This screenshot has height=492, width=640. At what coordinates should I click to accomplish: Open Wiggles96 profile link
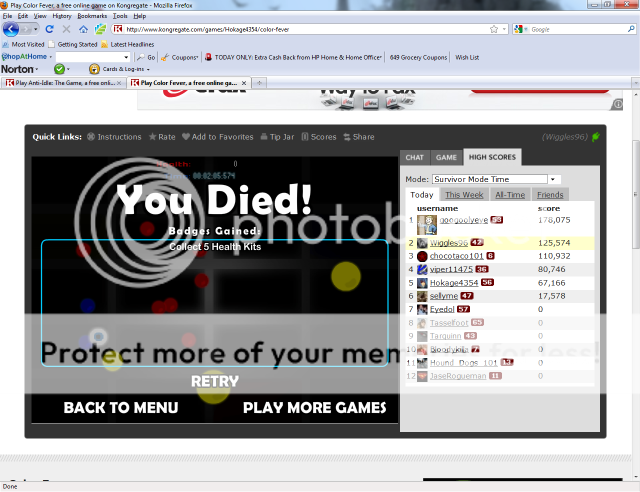click(449, 243)
